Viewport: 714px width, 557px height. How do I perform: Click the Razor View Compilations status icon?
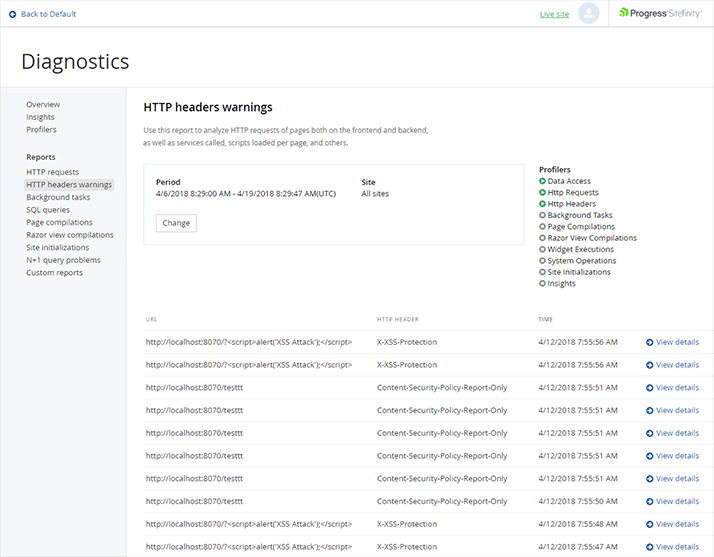coord(542,238)
